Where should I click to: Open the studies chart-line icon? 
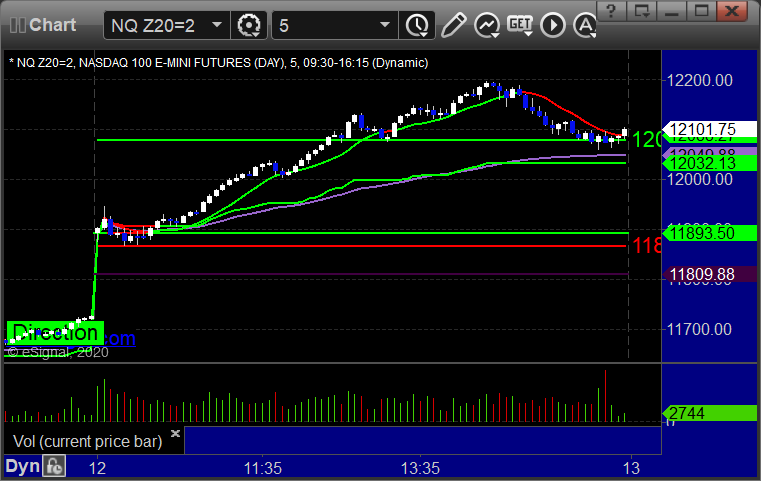point(487,25)
